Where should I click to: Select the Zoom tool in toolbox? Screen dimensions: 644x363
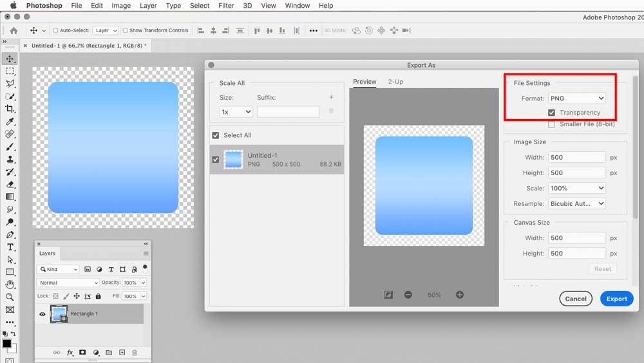(x=10, y=297)
